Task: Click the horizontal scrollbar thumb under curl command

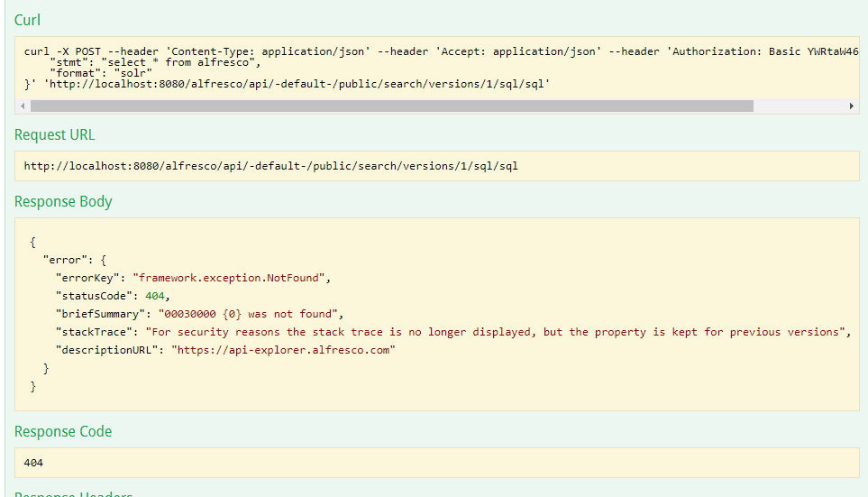Action: coord(392,106)
